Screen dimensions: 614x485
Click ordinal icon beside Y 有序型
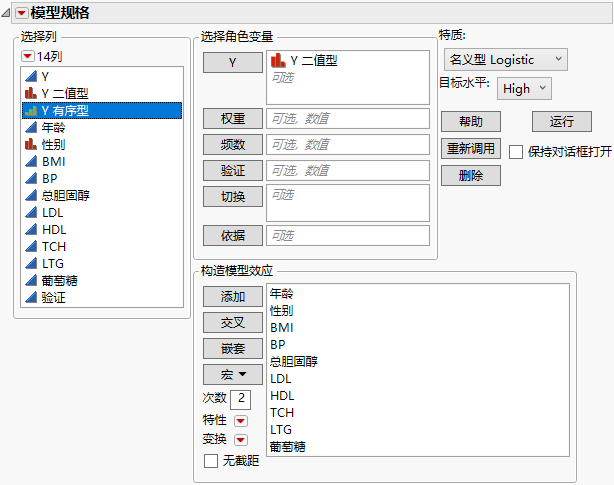coord(31,110)
